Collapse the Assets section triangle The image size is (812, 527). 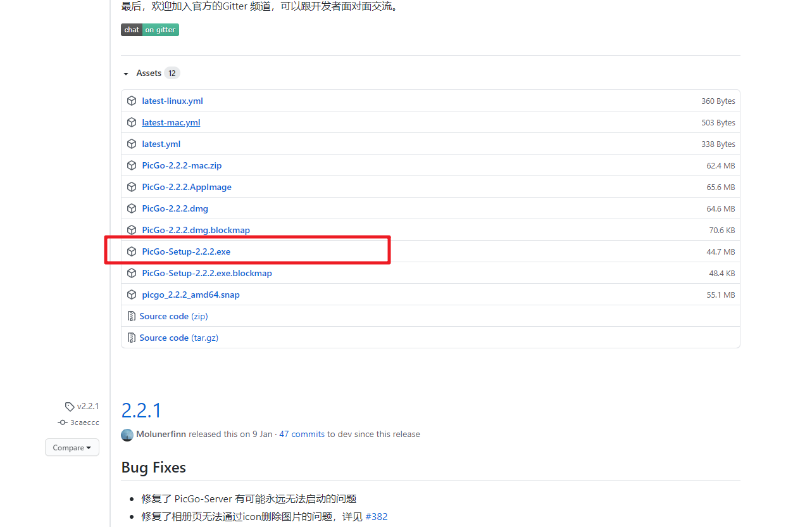point(126,73)
